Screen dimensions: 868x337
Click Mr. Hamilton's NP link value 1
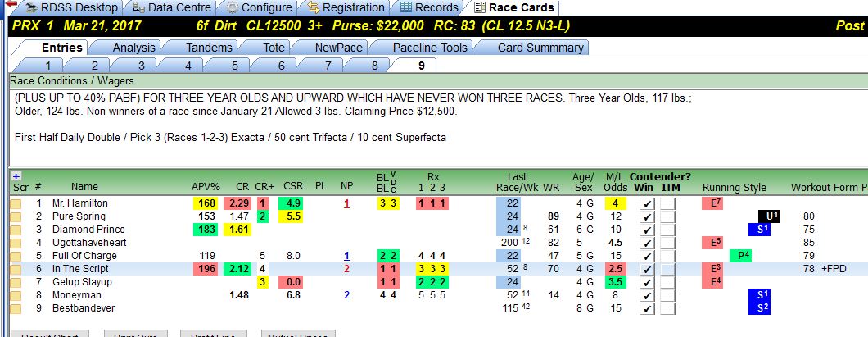click(x=346, y=203)
